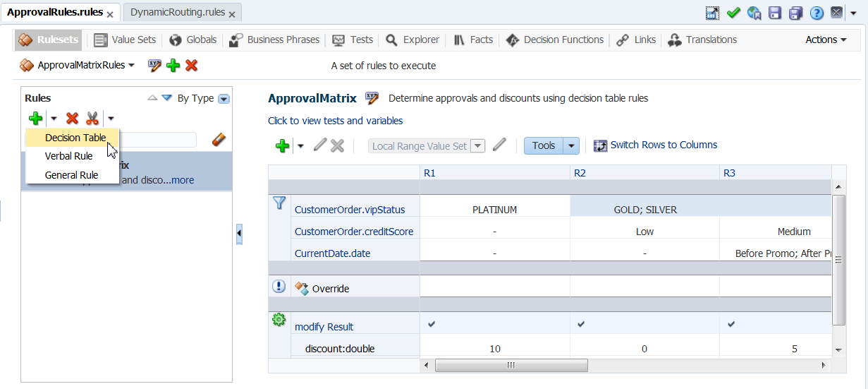
Task: Click the single floppy disk Save icon
Action: (x=775, y=13)
